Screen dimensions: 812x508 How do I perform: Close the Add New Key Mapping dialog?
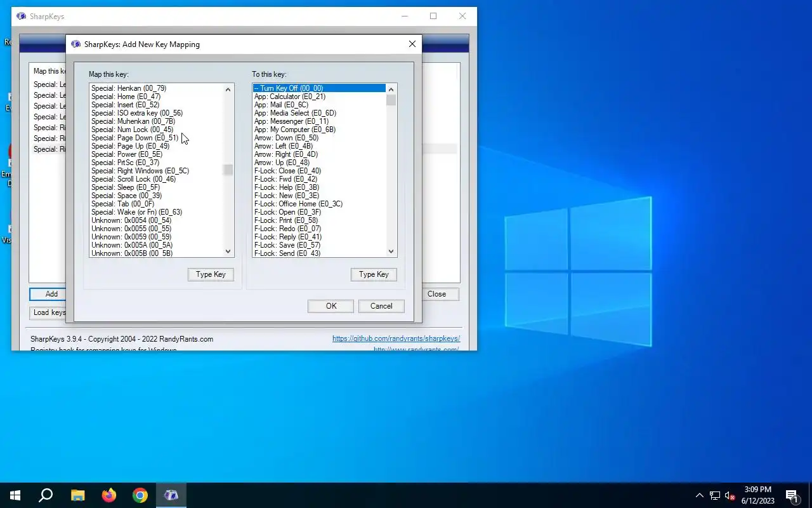tap(412, 44)
